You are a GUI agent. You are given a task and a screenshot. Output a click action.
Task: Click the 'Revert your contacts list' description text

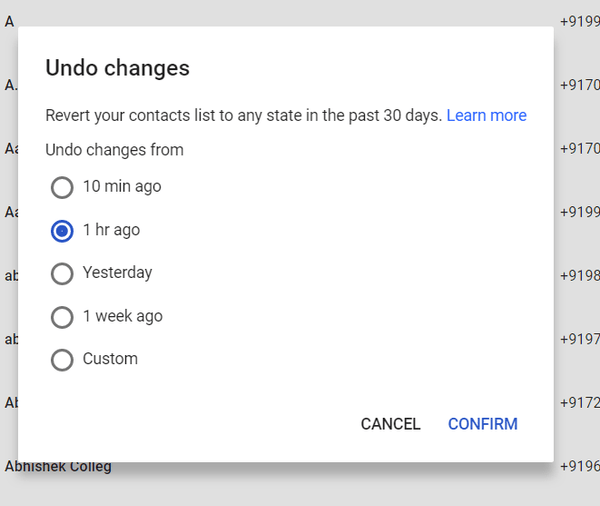point(244,116)
